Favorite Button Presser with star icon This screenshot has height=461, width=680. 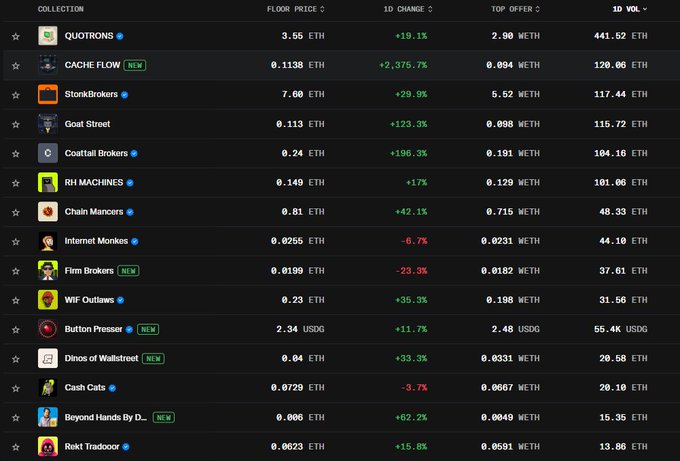16,330
